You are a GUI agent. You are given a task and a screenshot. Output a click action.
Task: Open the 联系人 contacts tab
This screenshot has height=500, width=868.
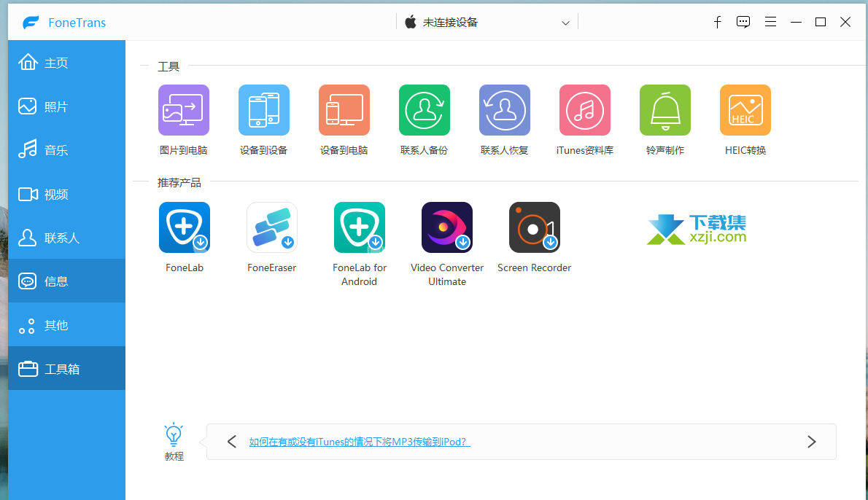(66, 238)
